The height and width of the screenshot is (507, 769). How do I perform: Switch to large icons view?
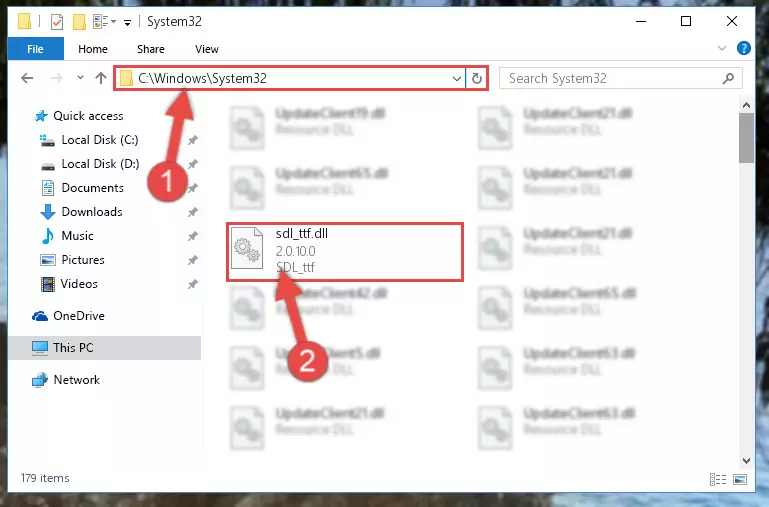740,479
